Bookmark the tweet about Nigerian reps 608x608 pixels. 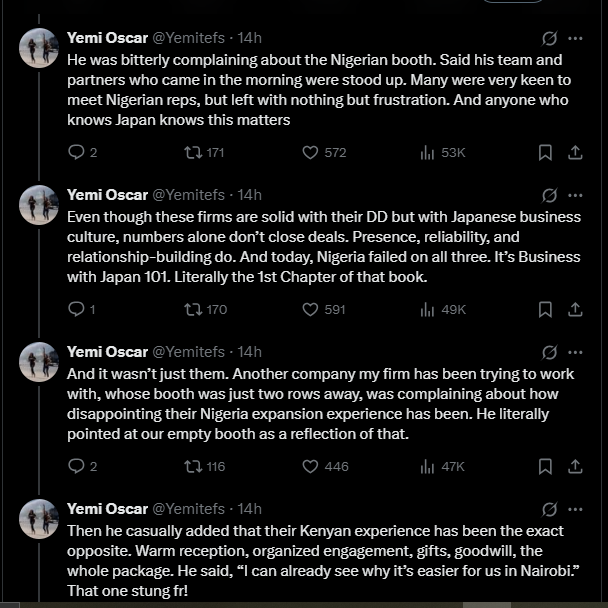coord(545,152)
